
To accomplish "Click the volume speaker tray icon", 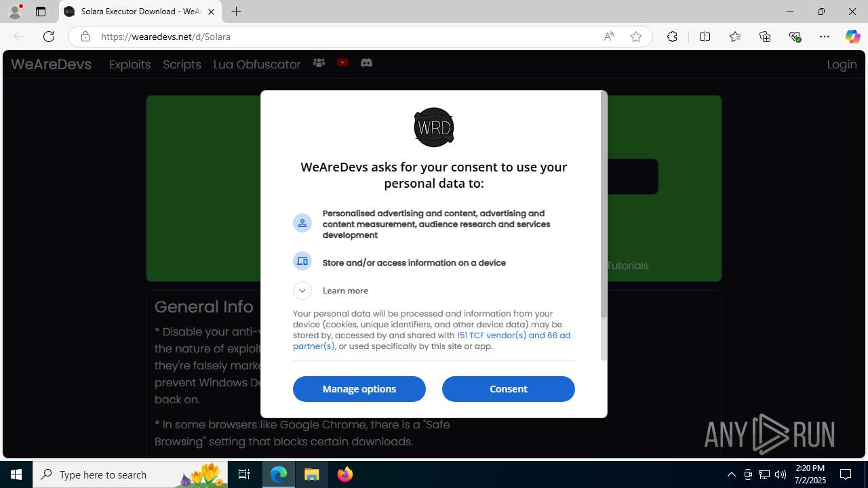I will pos(781,474).
